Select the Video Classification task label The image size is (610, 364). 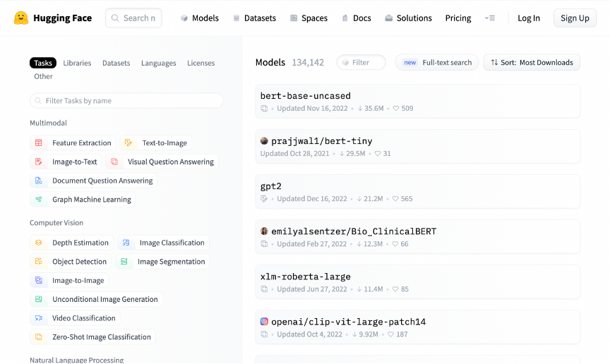(84, 318)
